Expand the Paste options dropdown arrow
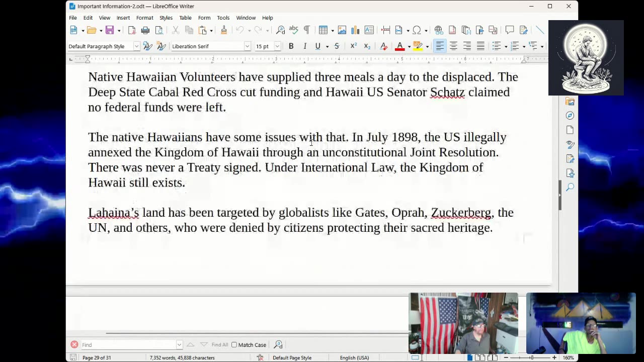Image resolution: width=644 pixels, height=362 pixels. (211, 30)
